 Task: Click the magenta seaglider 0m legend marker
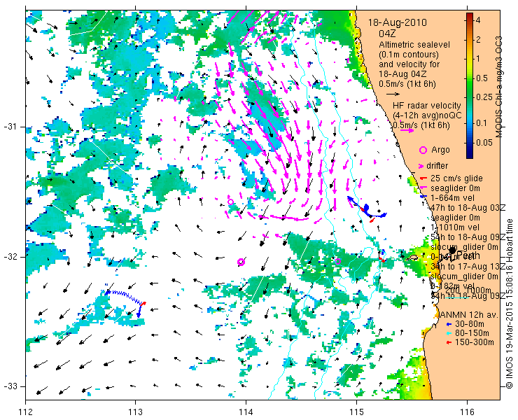click(x=423, y=188)
